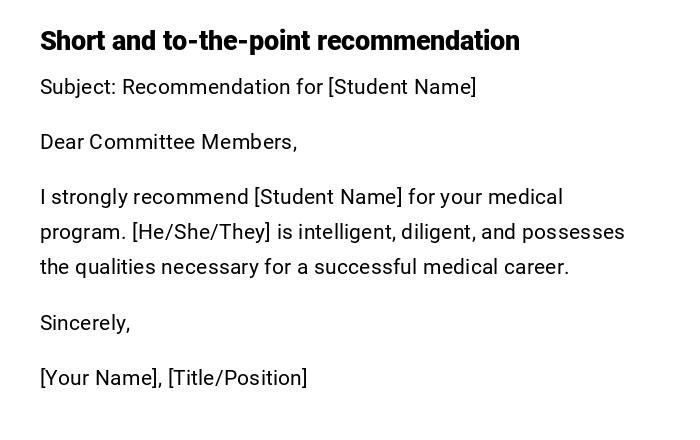Click the heading "Short and to-the-point recommendation"
Screen dimensions: 700x440
[x=280, y=41]
